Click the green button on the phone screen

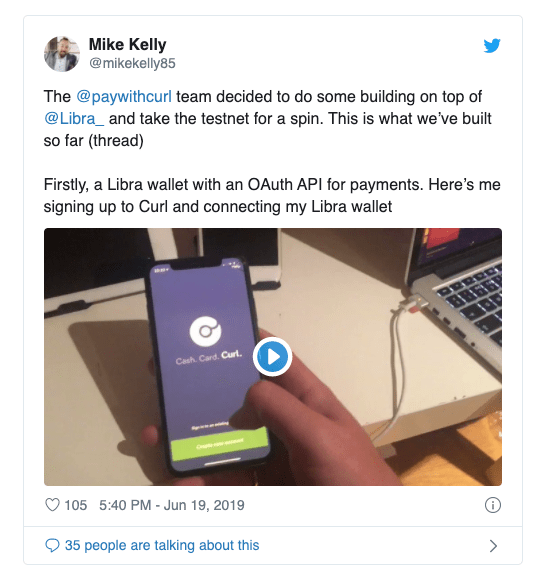point(219,444)
